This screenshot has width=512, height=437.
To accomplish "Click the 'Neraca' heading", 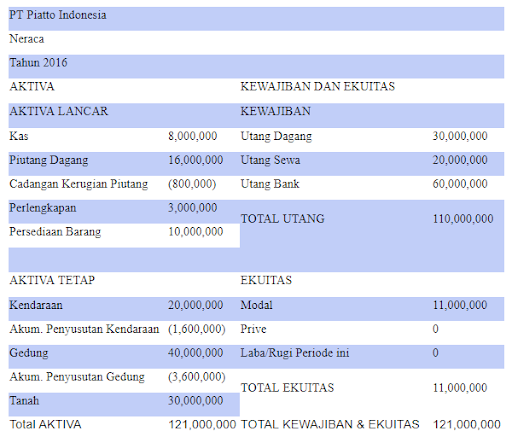I will pyautogui.click(x=27, y=39).
